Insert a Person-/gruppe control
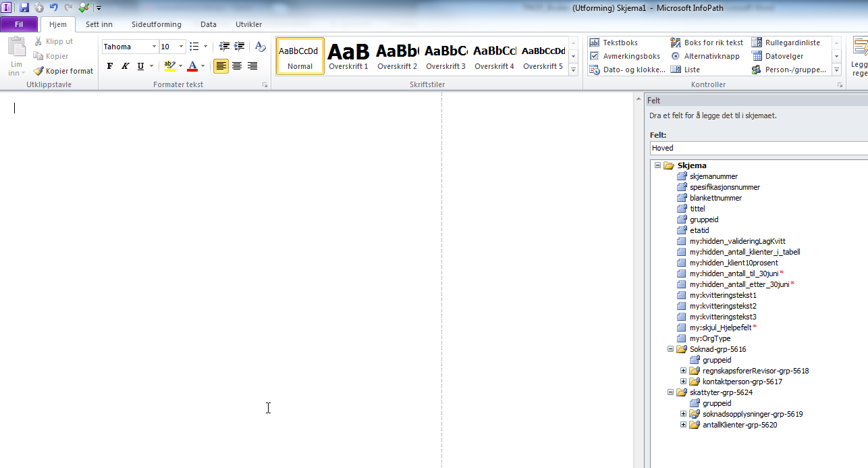This screenshot has width=868, height=468. pos(788,70)
